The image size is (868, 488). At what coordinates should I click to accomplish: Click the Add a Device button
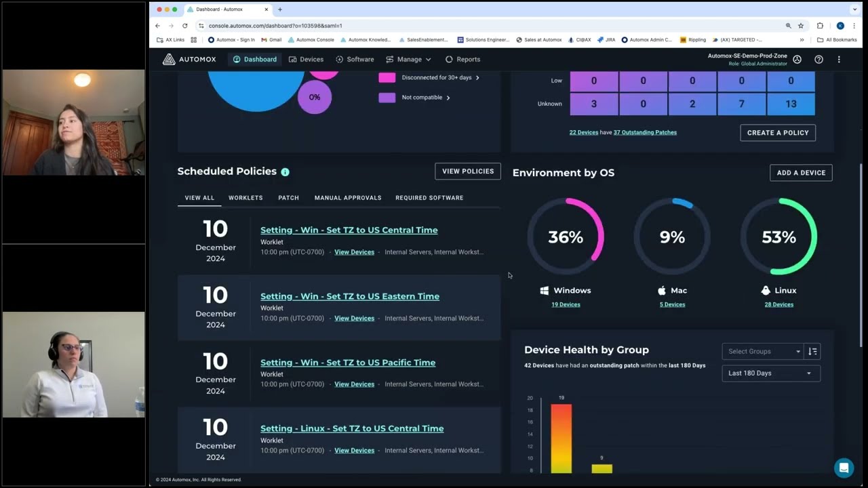[x=801, y=173]
